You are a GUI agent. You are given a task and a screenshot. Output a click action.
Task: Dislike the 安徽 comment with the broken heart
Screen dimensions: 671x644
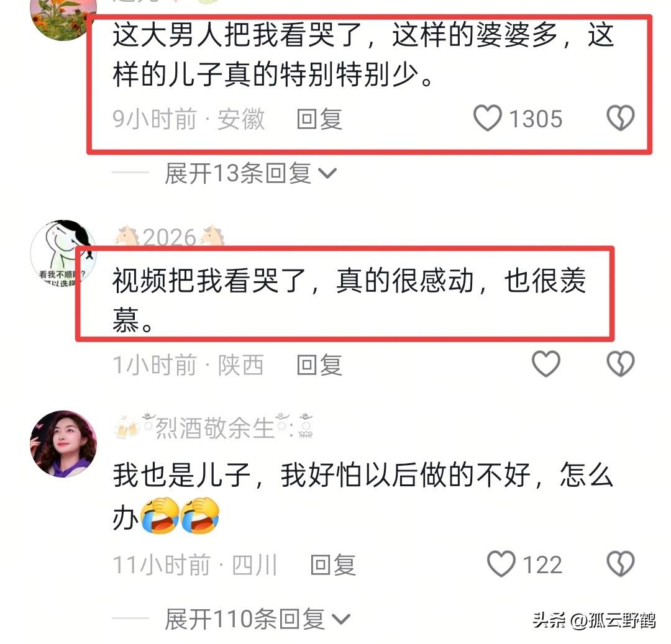(621, 118)
